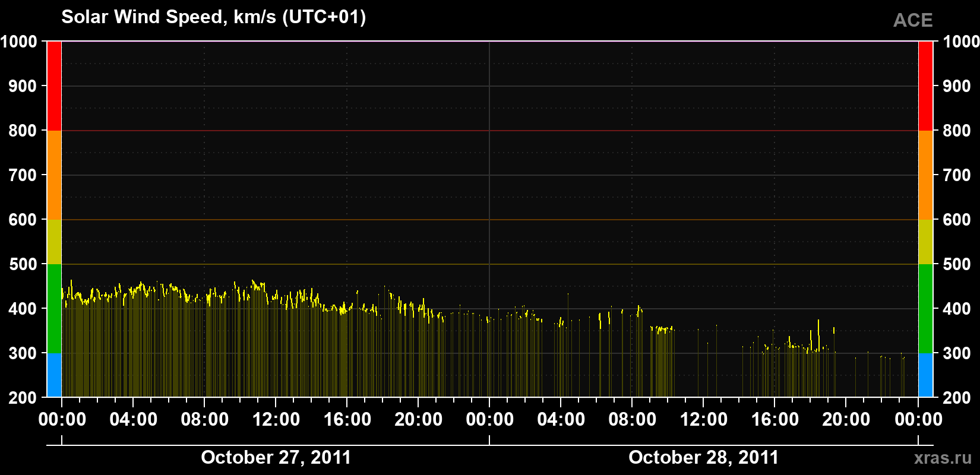
Task: Click the green band on right color scale
Action: point(925,309)
